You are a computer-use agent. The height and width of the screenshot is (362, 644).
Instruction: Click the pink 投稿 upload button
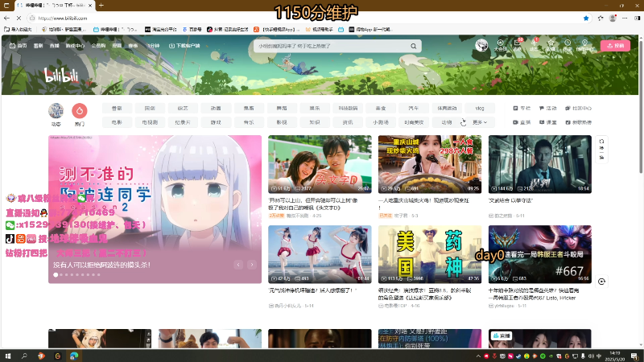click(615, 46)
